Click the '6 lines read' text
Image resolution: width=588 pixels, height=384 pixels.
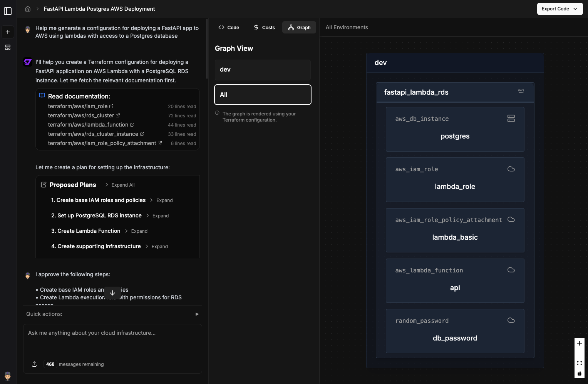point(183,144)
